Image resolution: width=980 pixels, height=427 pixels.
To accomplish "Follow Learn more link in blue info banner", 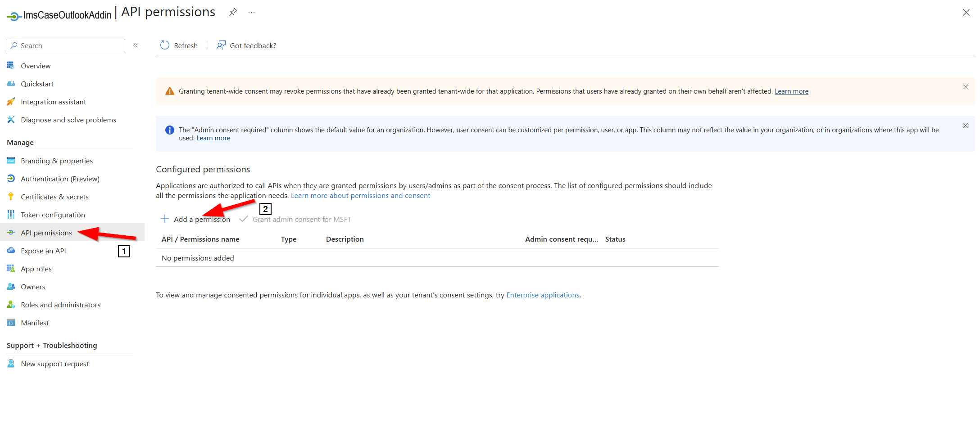I will click(x=213, y=138).
